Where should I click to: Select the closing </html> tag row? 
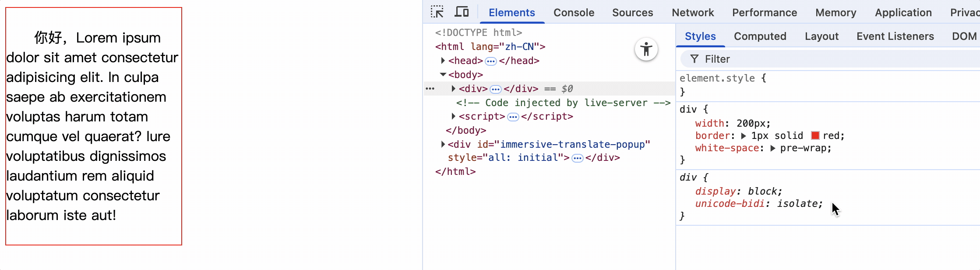(x=455, y=171)
